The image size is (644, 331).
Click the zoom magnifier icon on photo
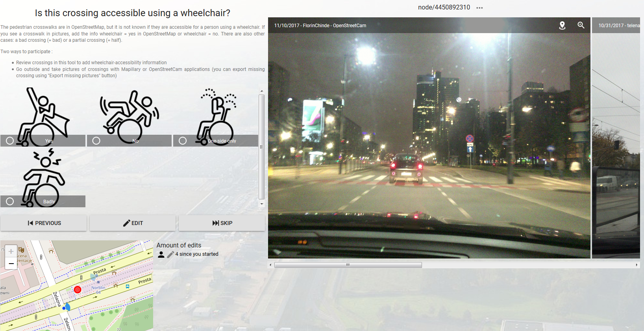point(581,25)
